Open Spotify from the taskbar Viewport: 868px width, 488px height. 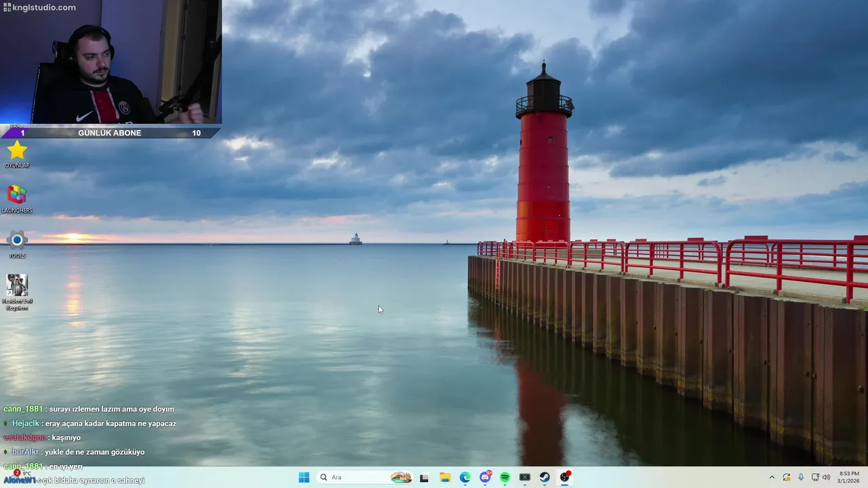tap(505, 477)
